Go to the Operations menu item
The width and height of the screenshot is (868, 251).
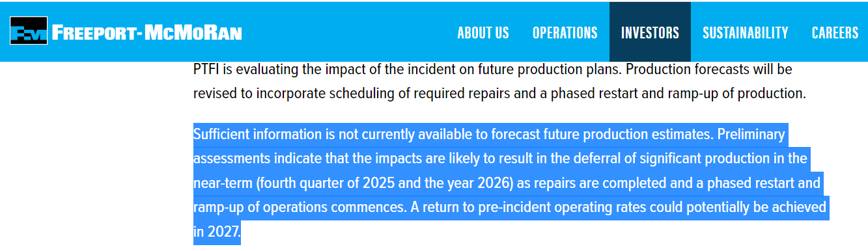(x=565, y=33)
